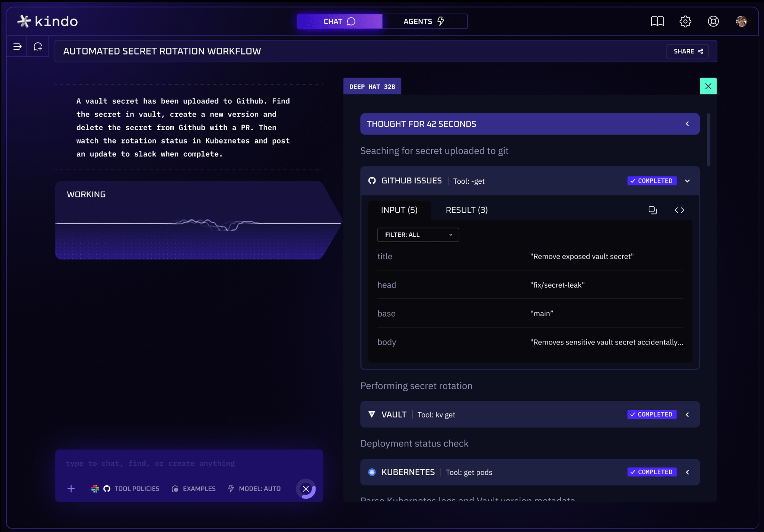The width and height of the screenshot is (764, 532).
Task: Click the Share button
Action: click(x=687, y=51)
